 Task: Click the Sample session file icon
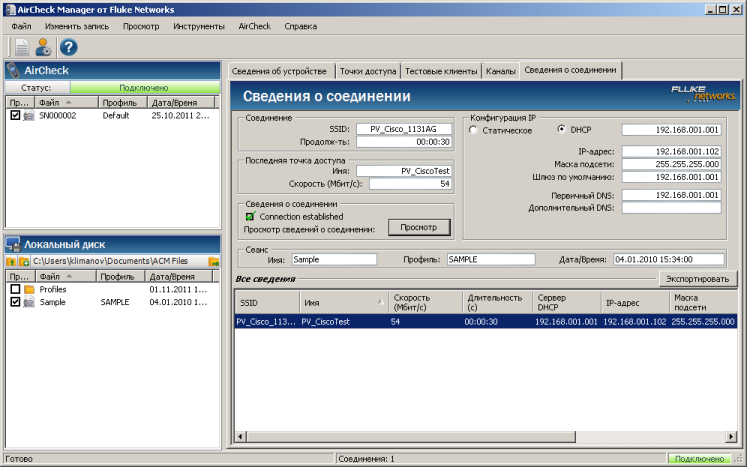point(29,302)
